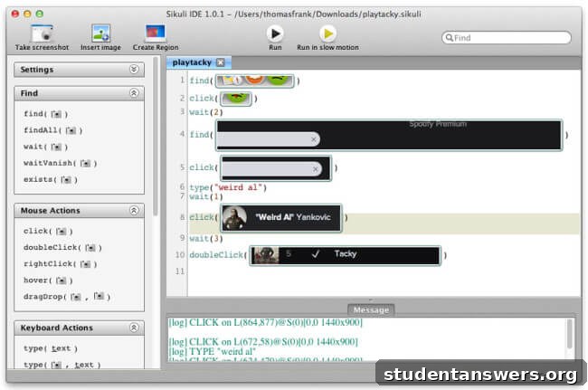Expand the Settings panel section
The height and width of the screenshot is (390, 588).
tap(134, 69)
